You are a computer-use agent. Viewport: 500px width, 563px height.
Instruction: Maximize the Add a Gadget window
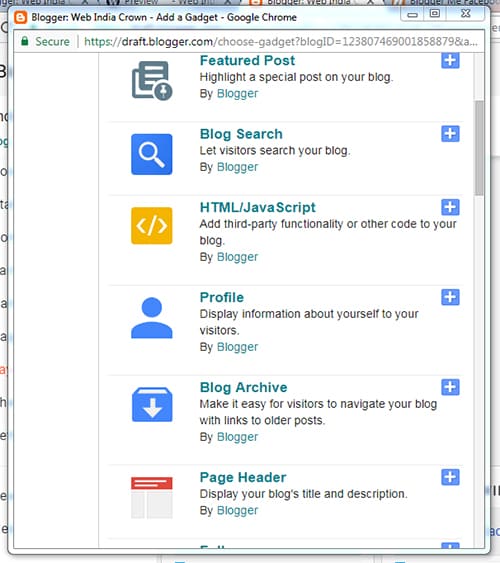tap(435, 14)
